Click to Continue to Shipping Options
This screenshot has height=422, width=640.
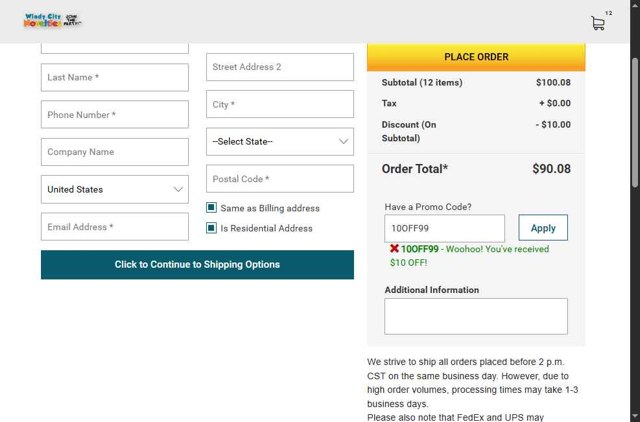197,264
